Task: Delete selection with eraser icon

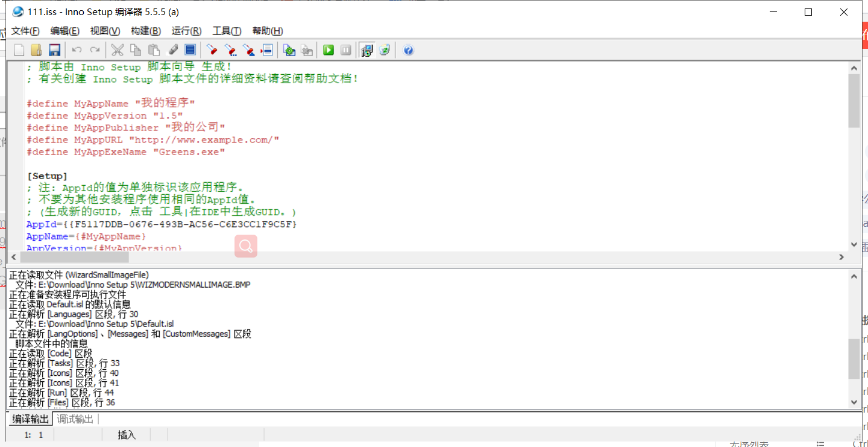Action: pyautogui.click(x=172, y=50)
